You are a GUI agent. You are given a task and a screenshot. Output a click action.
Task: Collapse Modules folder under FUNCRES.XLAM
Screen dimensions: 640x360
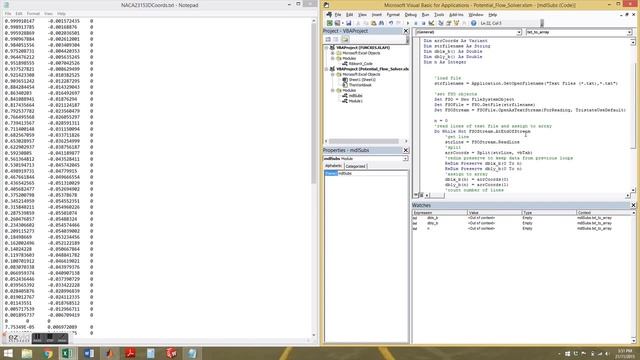pos(333,58)
